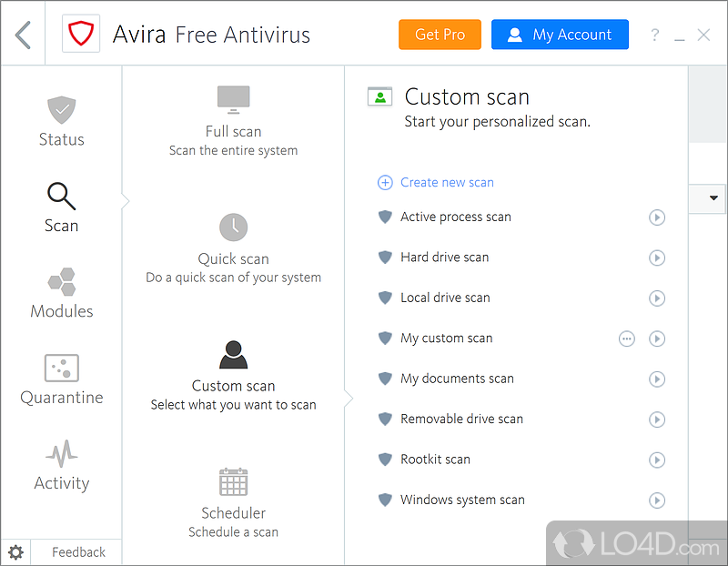Go back using the top-left arrow
The image size is (728, 566).
tap(24, 35)
